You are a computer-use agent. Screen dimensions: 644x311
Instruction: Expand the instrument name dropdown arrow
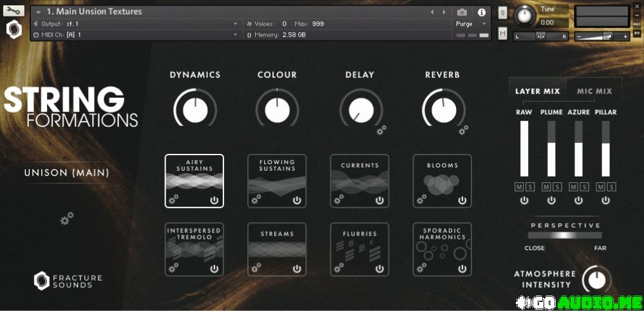click(38, 12)
